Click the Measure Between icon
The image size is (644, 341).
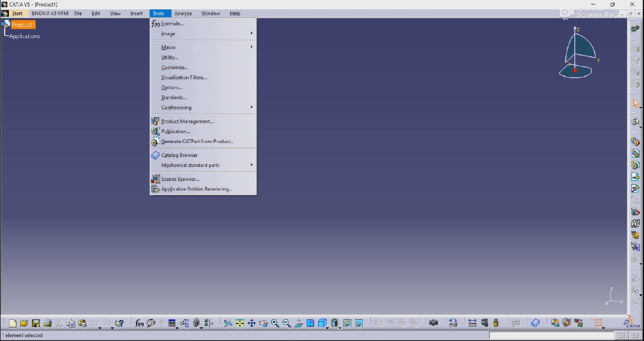[472, 323]
